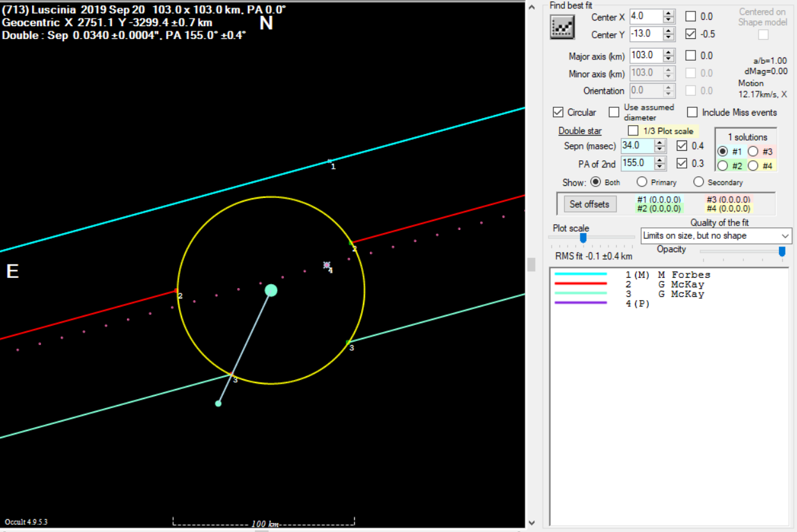
Task: Click the splitter grip between plot and panel
Action: [530, 264]
